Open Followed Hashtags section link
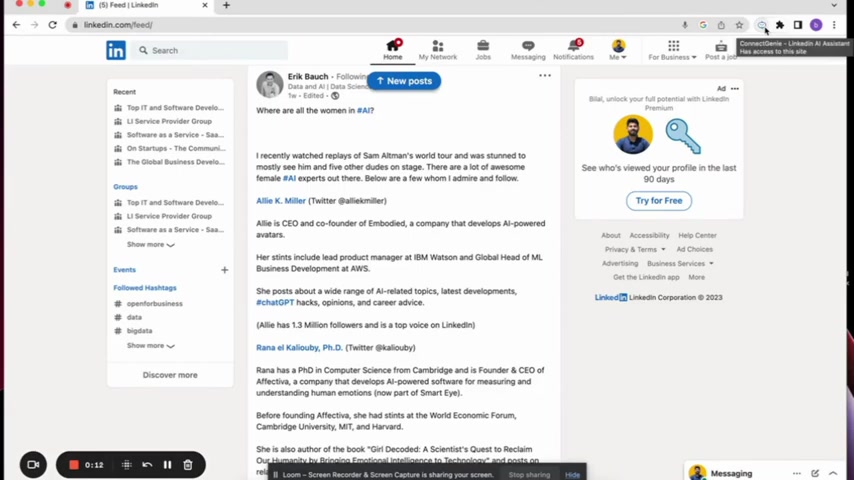The image size is (854, 480). pos(145,288)
